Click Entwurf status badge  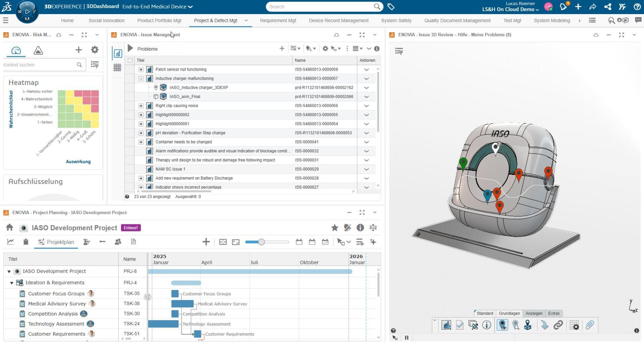tap(131, 228)
